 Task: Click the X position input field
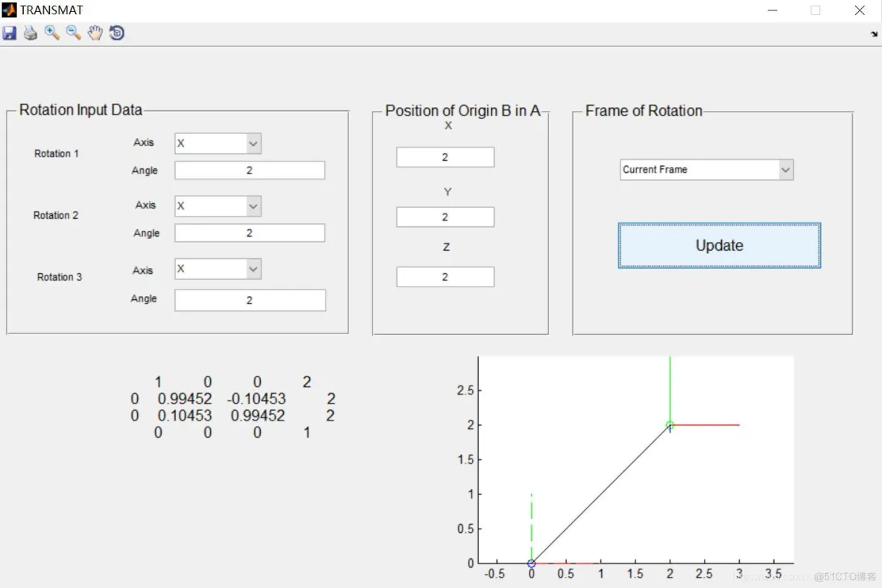pyautogui.click(x=445, y=157)
